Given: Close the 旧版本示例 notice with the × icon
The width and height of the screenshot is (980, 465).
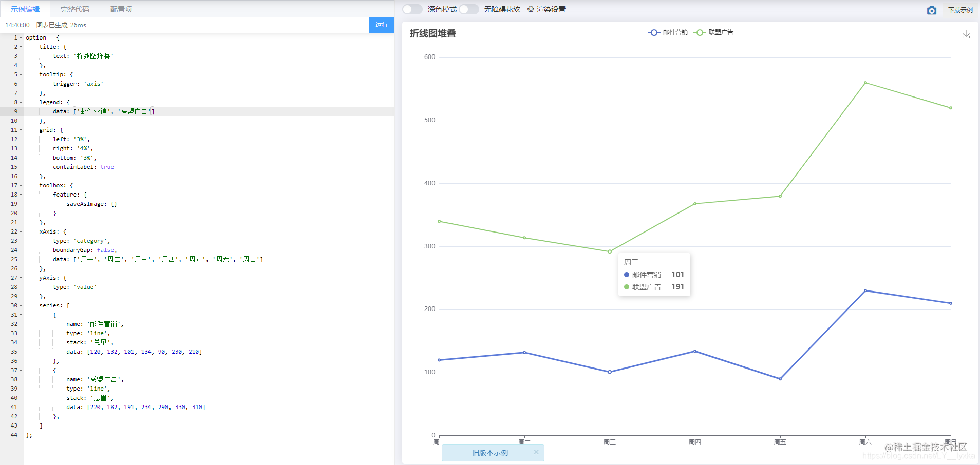Looking at the screenshot, I should tap(536, 452).
